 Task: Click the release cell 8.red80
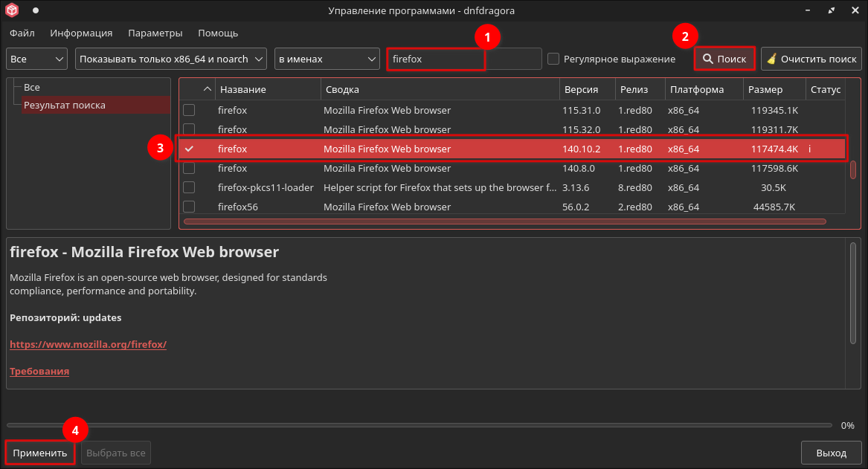[635, 187]
